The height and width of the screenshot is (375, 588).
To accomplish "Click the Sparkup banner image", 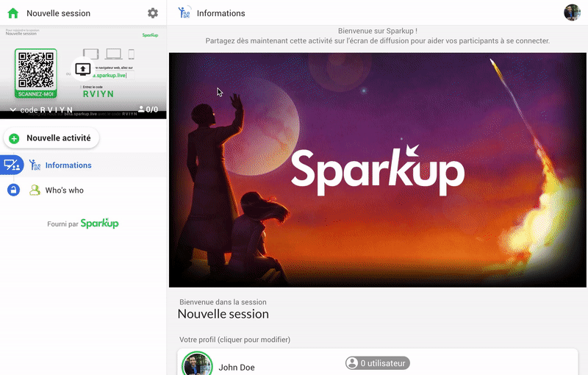I will (x=377, y=170).
